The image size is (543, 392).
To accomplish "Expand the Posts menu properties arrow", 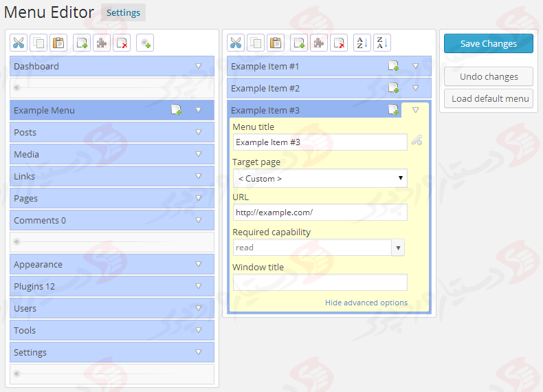I will 199,132.
